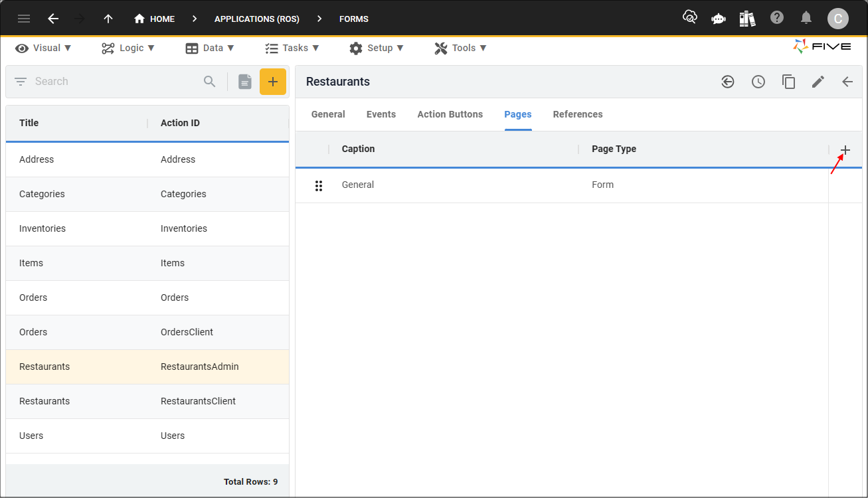
Task: Select the Address form row
Action: (147, 160)
